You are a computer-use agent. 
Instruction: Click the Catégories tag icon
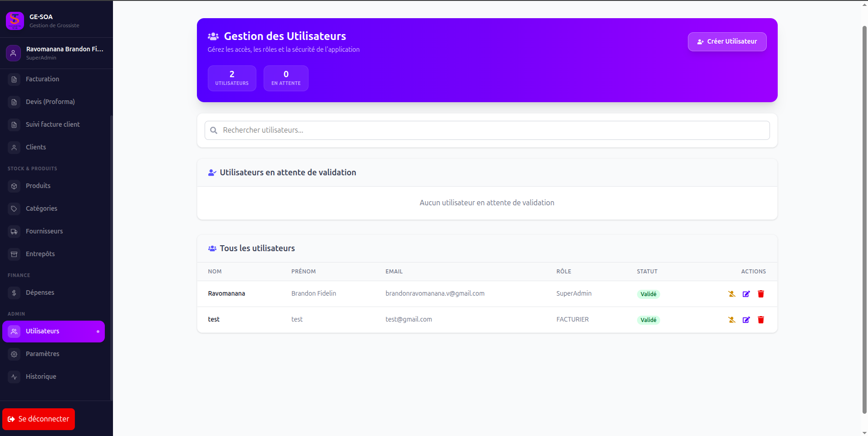14,209
